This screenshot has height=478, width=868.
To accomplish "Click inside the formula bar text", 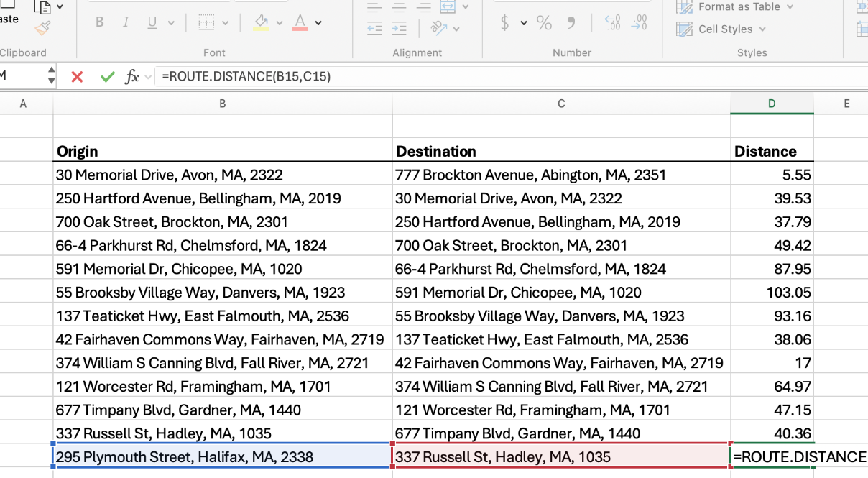I will pos(246,76).
